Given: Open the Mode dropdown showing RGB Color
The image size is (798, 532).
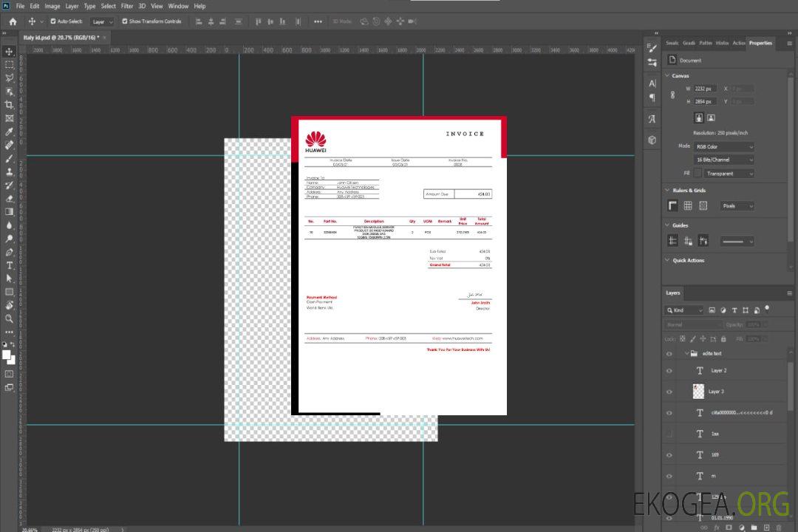Looking at the screenshot, I should click(x=723, y=146).
